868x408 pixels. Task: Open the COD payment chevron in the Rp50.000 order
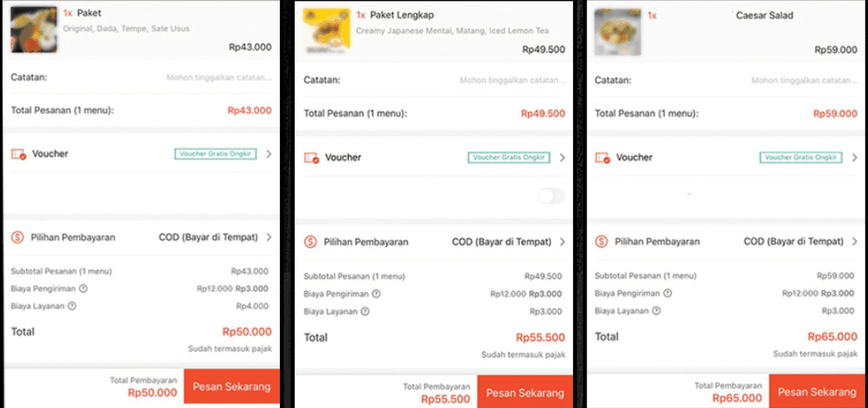(269, 237)
